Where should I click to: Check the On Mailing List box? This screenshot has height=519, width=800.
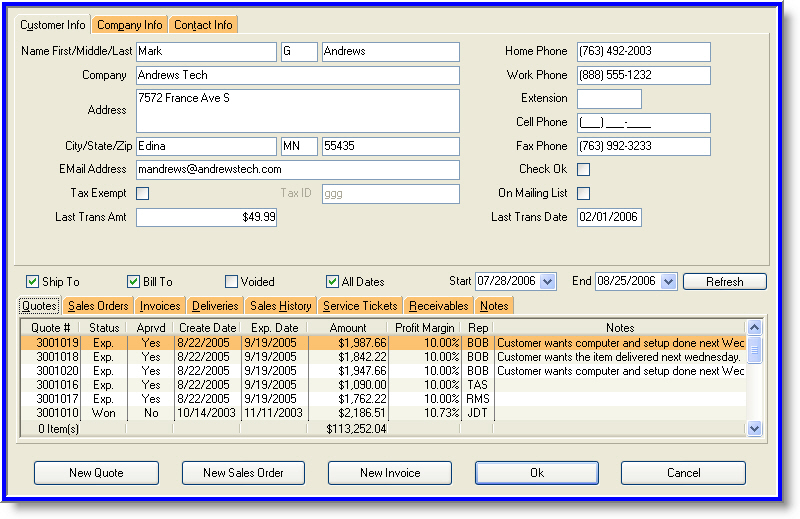584,193
